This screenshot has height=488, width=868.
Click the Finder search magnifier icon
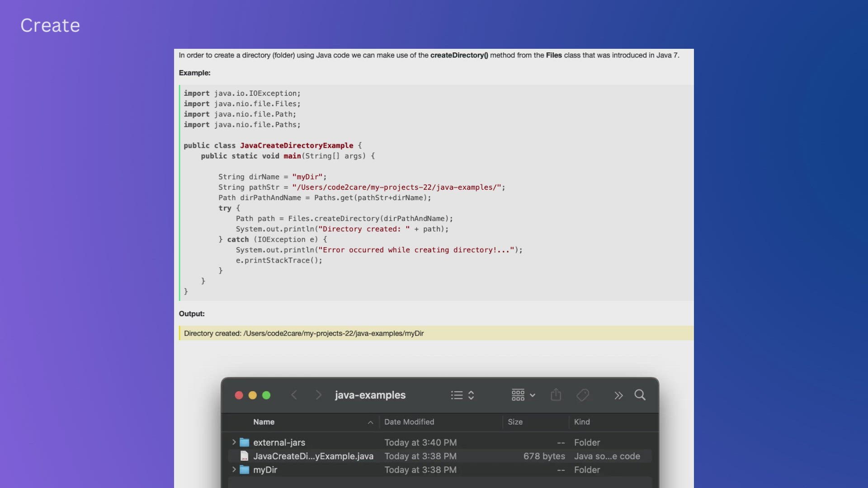[640, 395]
